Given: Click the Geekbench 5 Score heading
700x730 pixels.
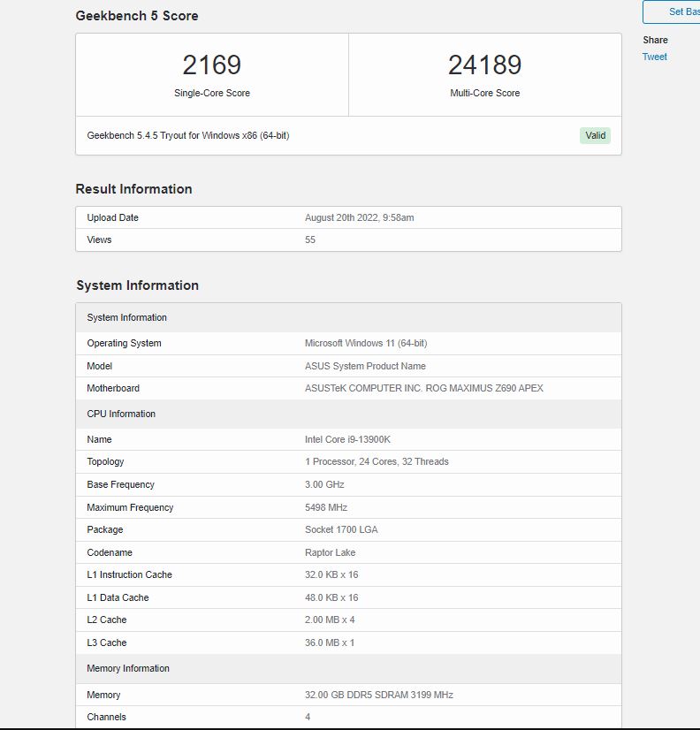Looking at the screenshot, I should pyautogui.click(x=137, y=16).
